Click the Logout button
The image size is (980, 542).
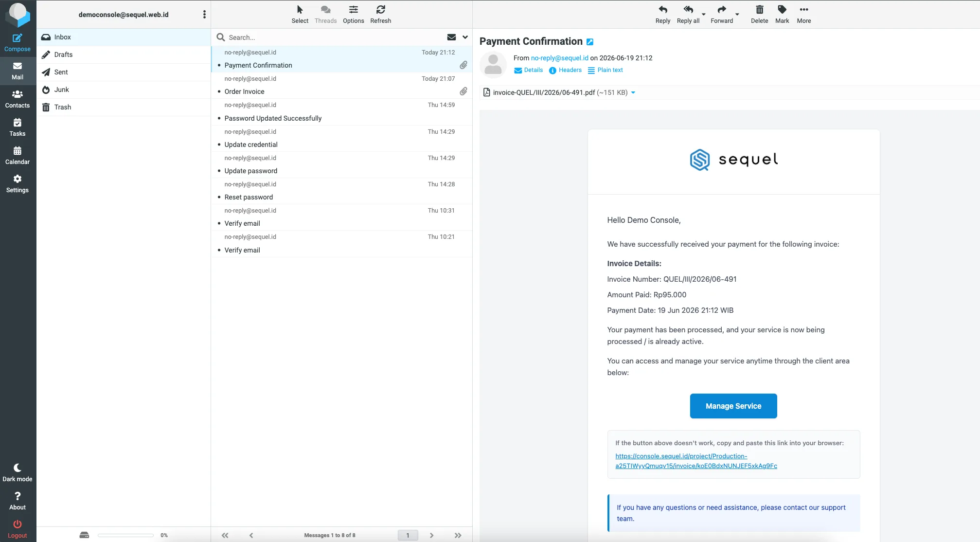click(18, 529)
